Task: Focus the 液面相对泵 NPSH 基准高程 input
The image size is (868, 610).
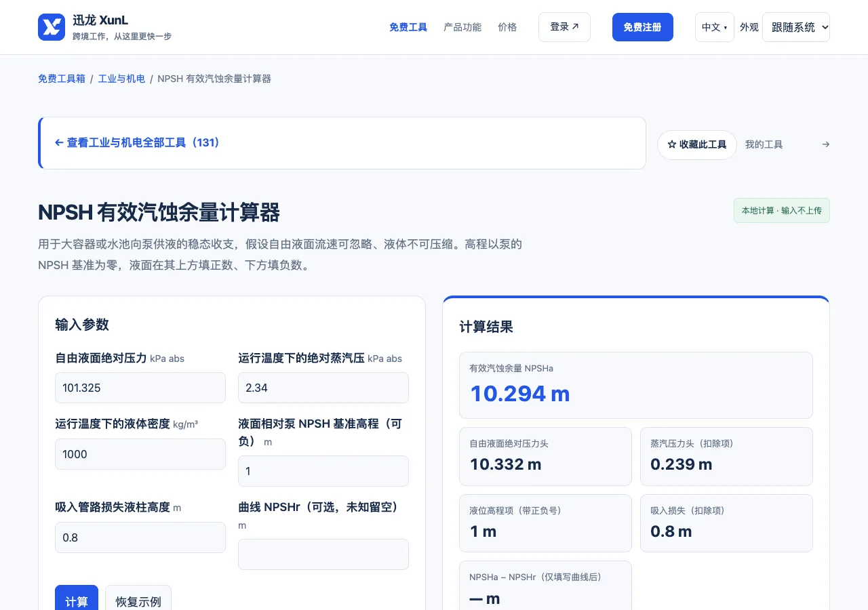Action: pyautogui.click(x=323, y=471)
